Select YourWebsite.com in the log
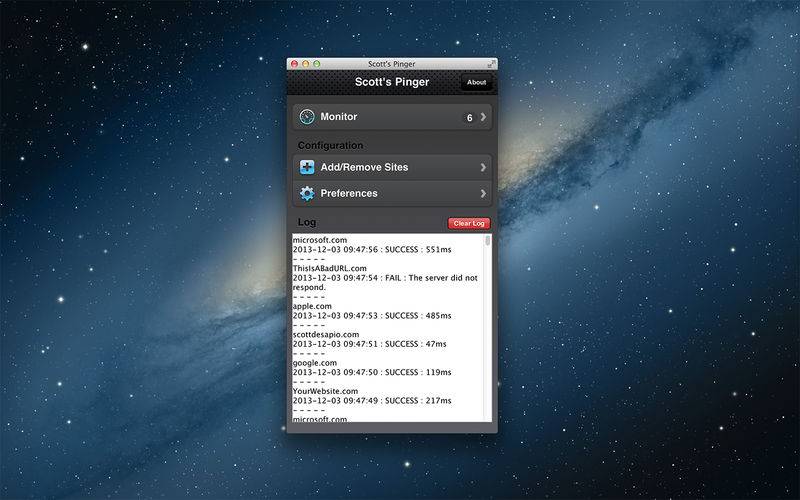The height and width of the screenshot is (500, 800). (x=326, y=391)
